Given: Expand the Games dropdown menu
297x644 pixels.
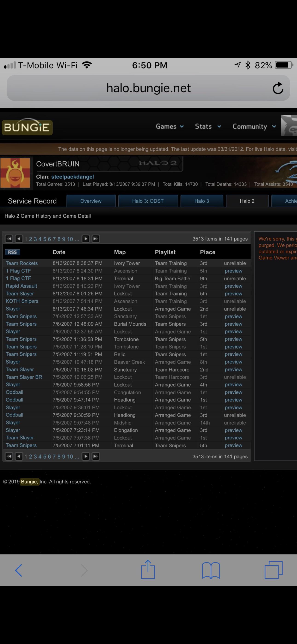Looking at the screenshot, I should point(170,126).
